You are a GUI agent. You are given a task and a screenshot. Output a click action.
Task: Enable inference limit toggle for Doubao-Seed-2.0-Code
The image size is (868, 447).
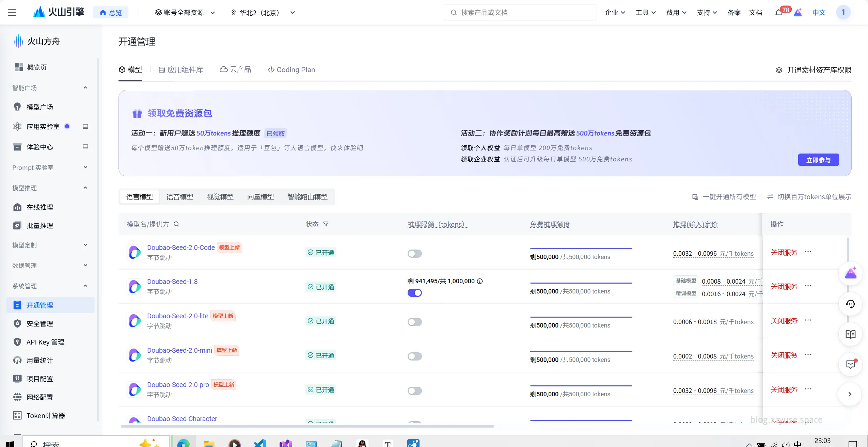(x=414, y=254)
